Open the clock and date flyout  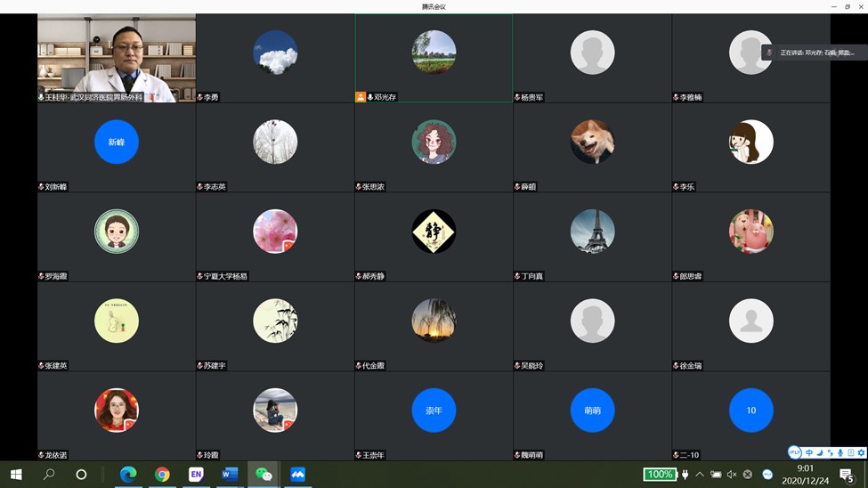point(805,474)
